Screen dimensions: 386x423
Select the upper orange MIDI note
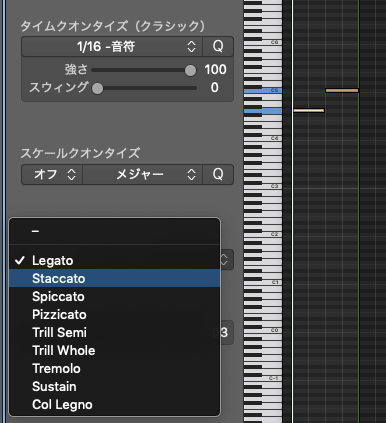(342, 90)
